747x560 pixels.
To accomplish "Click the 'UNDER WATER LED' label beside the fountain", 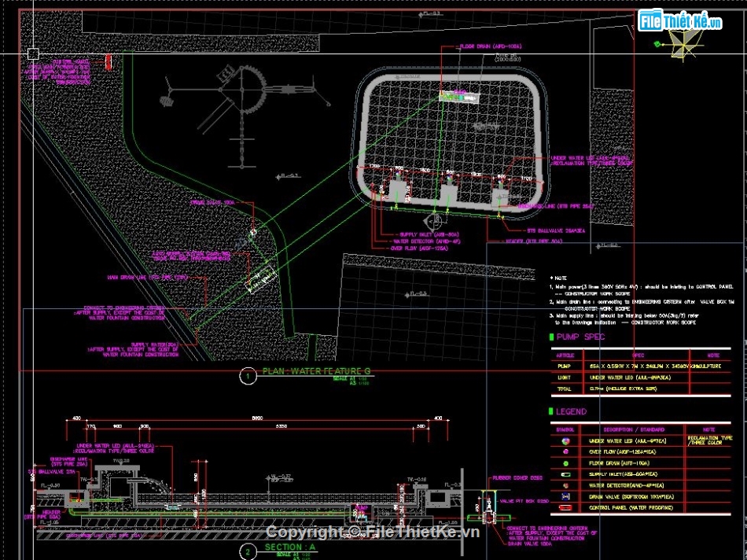I will pos(591,160).
